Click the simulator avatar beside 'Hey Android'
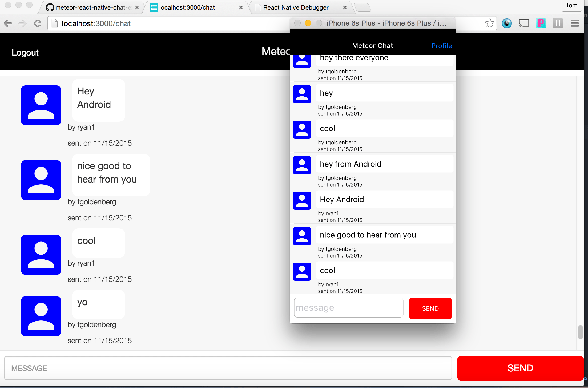The height and width of the screenshot is (388, 588). tap(302, 201)
